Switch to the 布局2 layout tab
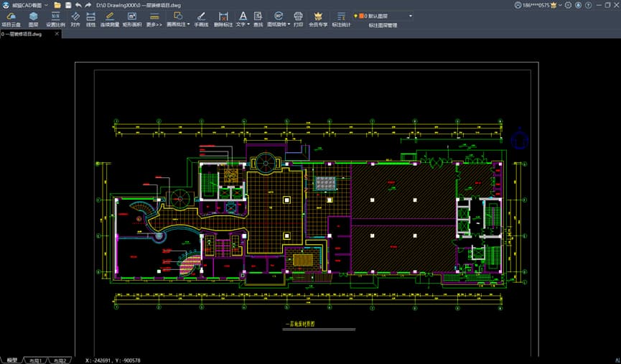621x364 pixels. pyautogui.click(x=60, y=360)
